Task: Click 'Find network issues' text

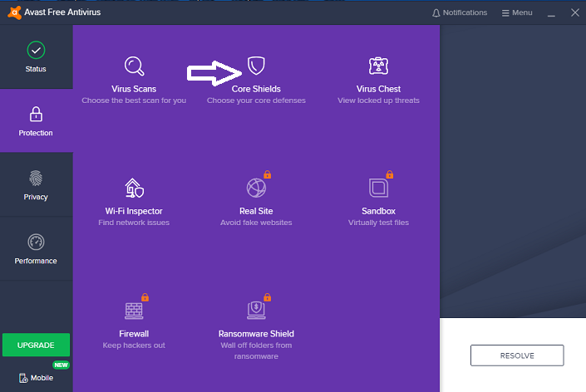Action: [x=134, y=223]
